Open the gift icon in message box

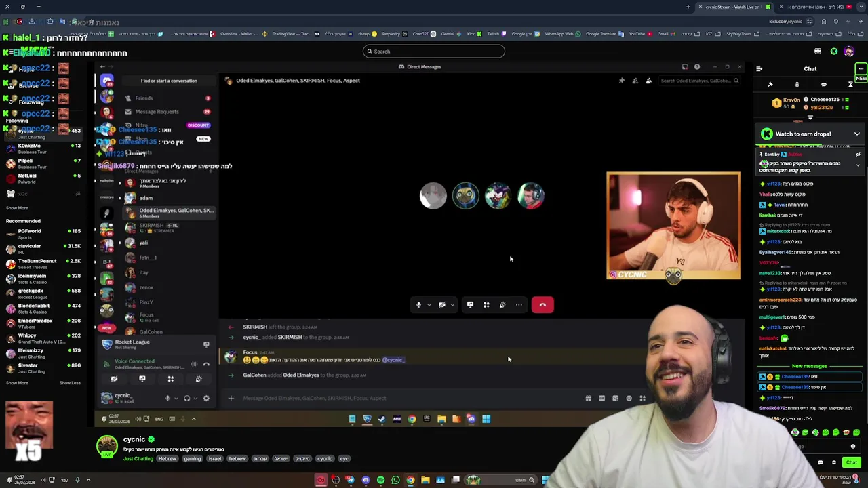(588, 399)
